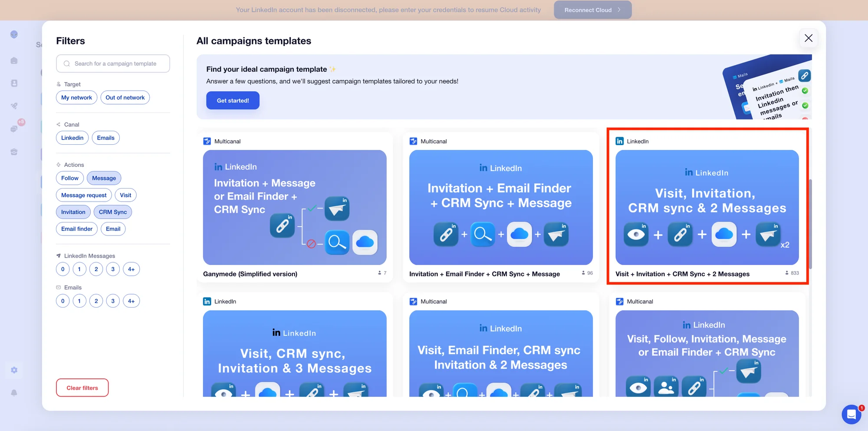868x431 pixels.
Task: Click the LinkedIn icon above the Visit + Invitation + CRM Sync + 2 Messages card
Action: pos(619,141)
